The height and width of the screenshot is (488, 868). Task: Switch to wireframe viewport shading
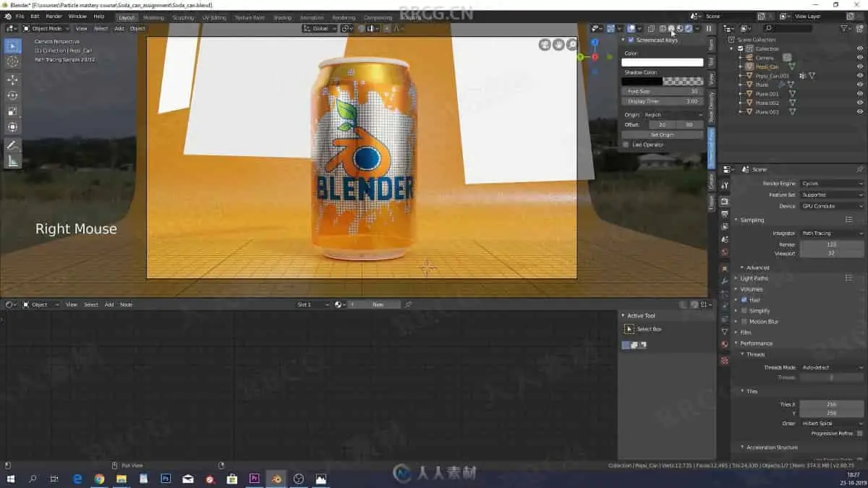(663, 28)
